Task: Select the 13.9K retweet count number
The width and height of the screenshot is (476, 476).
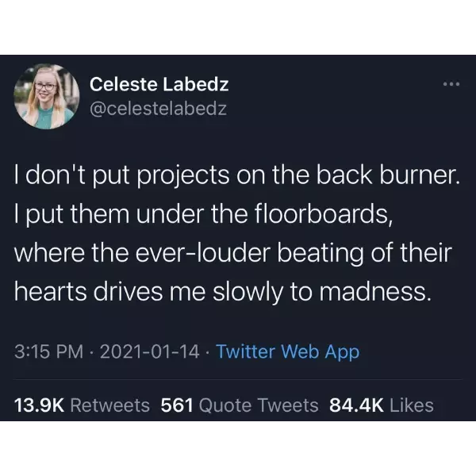Action: click(x=39, y=405)
